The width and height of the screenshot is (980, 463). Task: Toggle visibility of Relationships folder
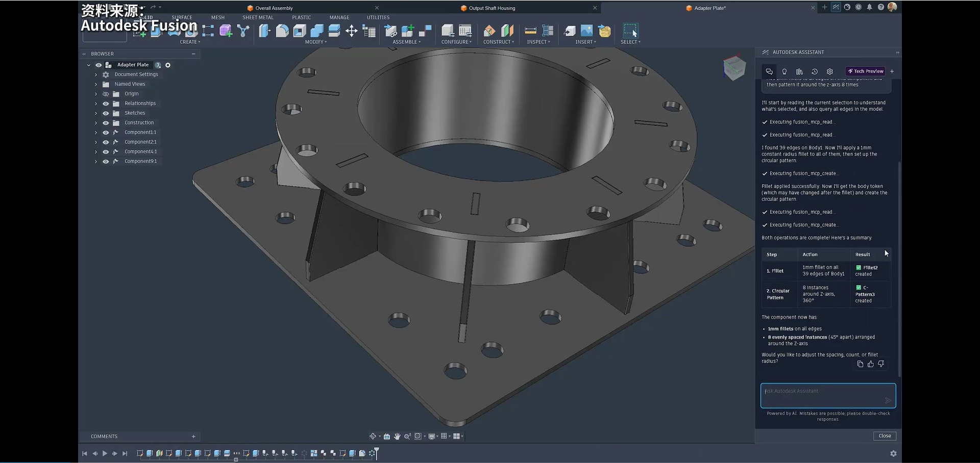[x=106, y=104]
